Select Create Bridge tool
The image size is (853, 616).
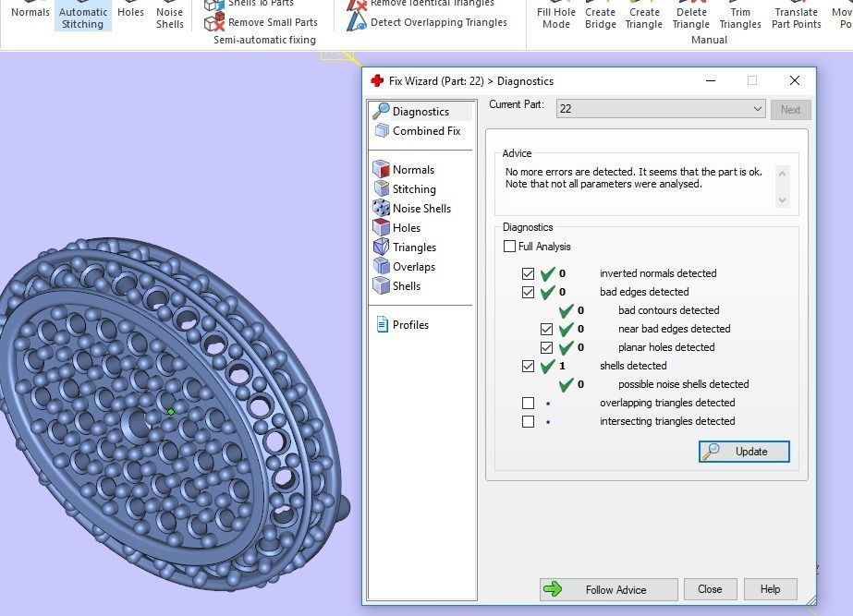click(601, 15)
